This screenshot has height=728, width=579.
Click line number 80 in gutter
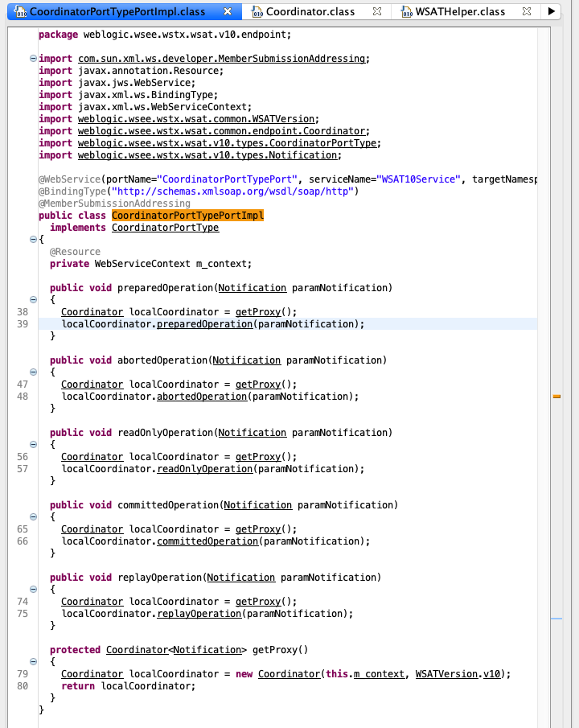[x=23, y=686]
